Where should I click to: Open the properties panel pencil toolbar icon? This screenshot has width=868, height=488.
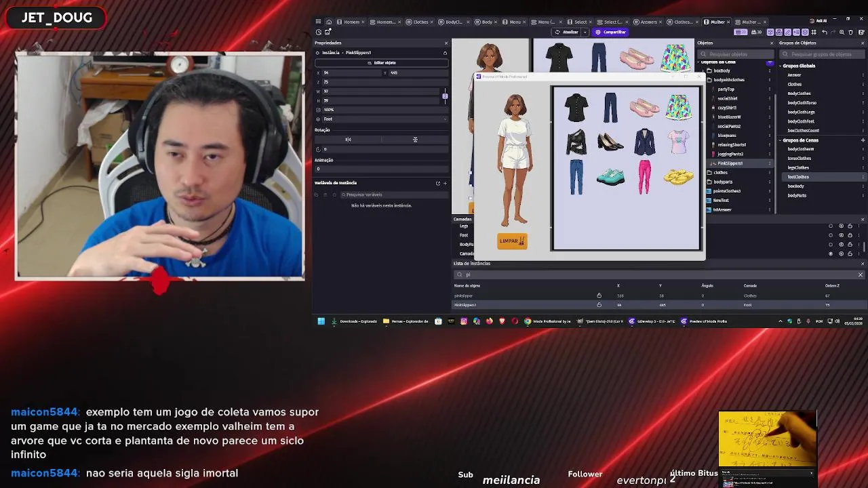pyautogui.click(x=787, y=32)
